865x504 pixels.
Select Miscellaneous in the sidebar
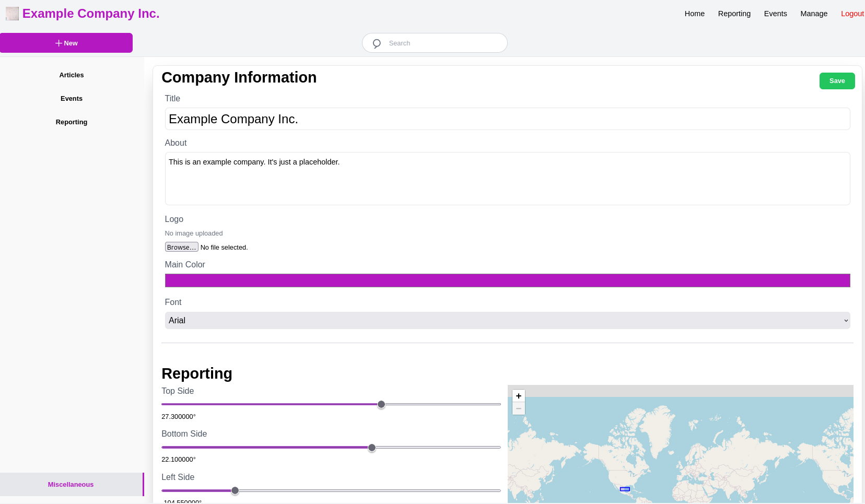pos(71,485)
